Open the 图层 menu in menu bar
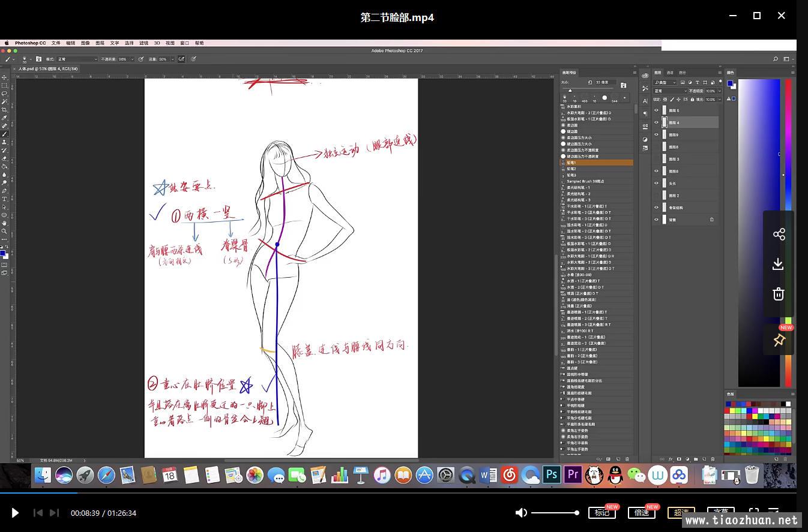This screenshot has width=808, height=532. (x=100, y=43)
